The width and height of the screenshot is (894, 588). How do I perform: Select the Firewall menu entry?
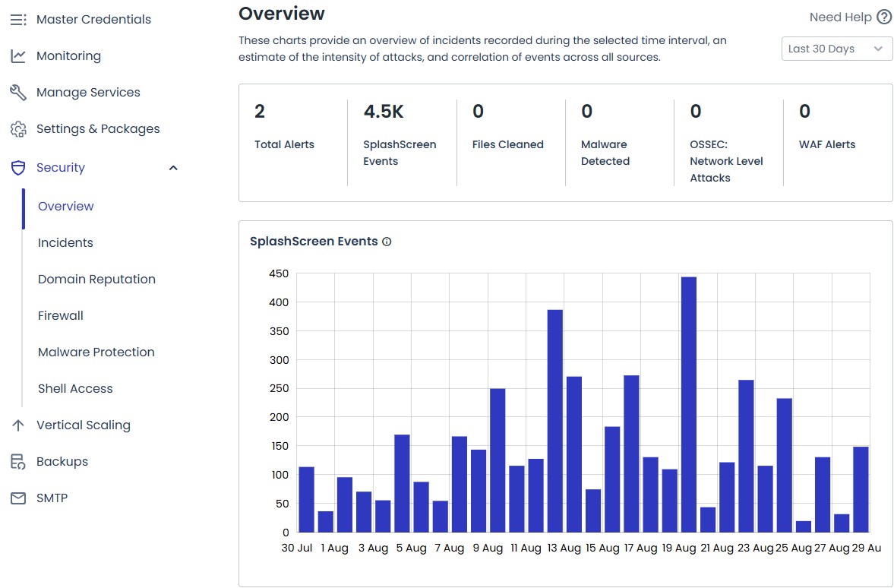[x=61, y=315]
